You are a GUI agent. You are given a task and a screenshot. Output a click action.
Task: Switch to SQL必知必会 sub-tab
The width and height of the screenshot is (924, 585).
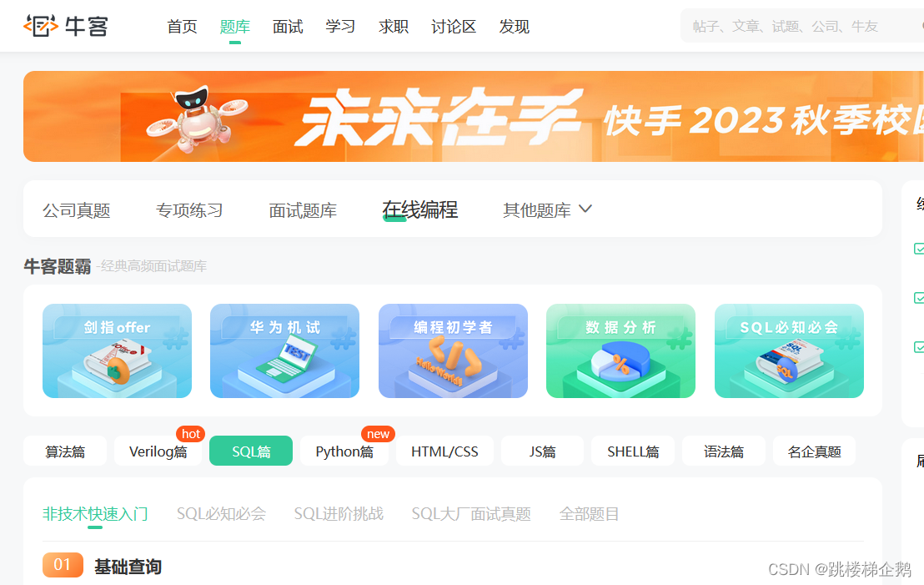coord(221,513)
